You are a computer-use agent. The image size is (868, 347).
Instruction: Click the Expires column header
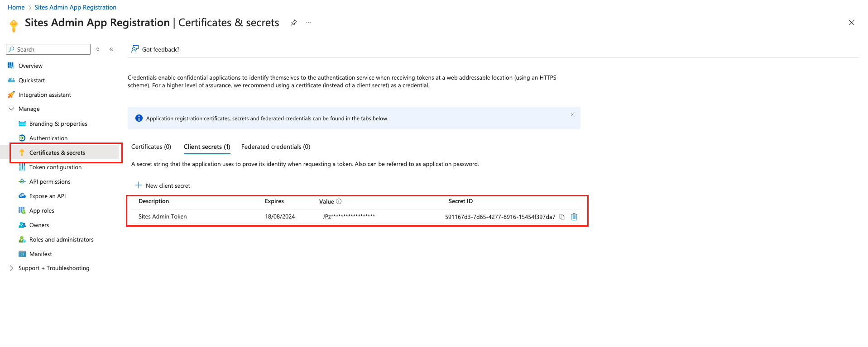tap(274, 201)
